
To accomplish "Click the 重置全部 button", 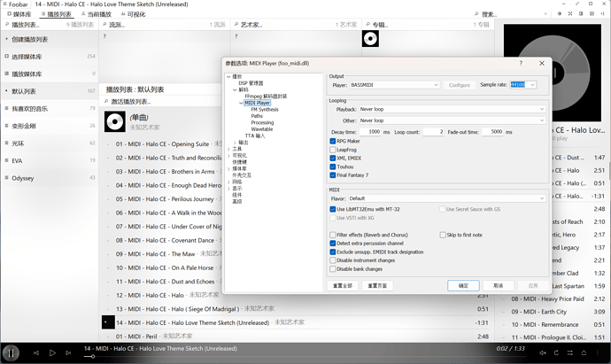I will click(343, 286).
